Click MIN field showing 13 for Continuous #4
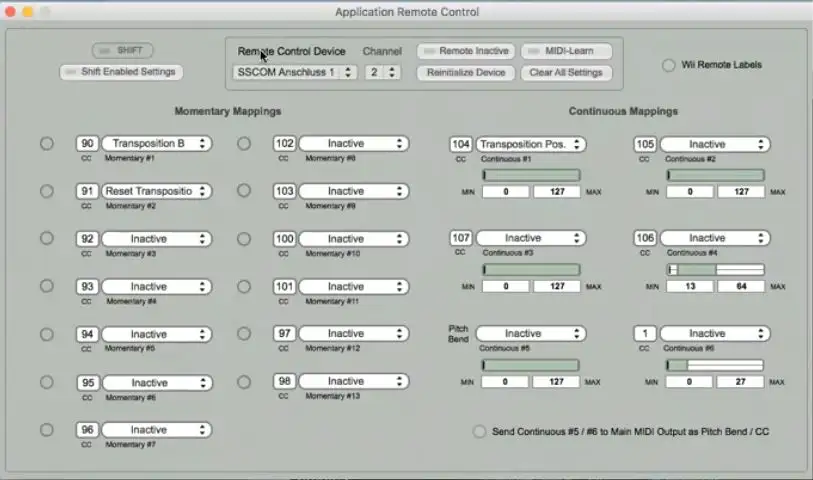This screenshot has height=480, width=813. [690, 286]
